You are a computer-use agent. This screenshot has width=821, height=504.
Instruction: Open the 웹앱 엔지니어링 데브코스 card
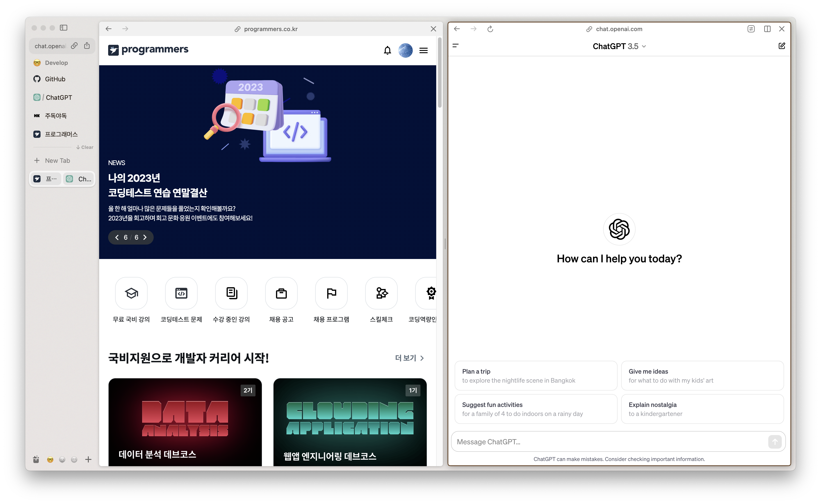pos(350,422)
